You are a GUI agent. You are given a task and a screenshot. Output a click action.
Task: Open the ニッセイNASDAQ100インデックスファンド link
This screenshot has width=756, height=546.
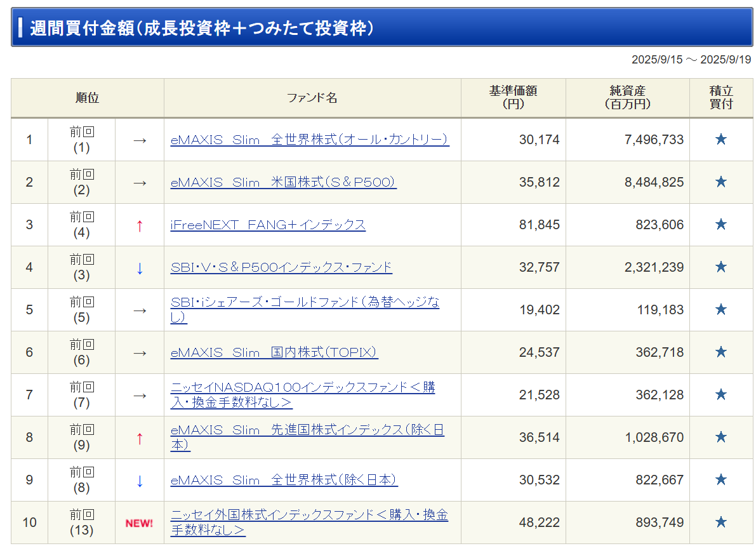click(x=303, y=387)
